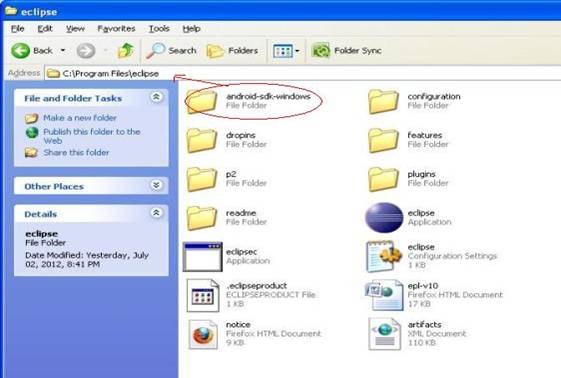561x378 pixels.
Task: Select the dropins folder icon
Action: 202,140
